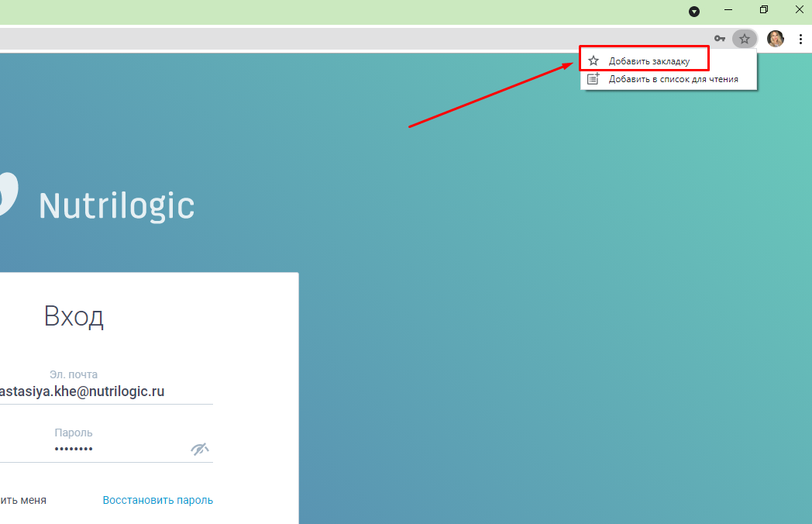Click the round dropdown arrow in title bar

pos(694,12)
